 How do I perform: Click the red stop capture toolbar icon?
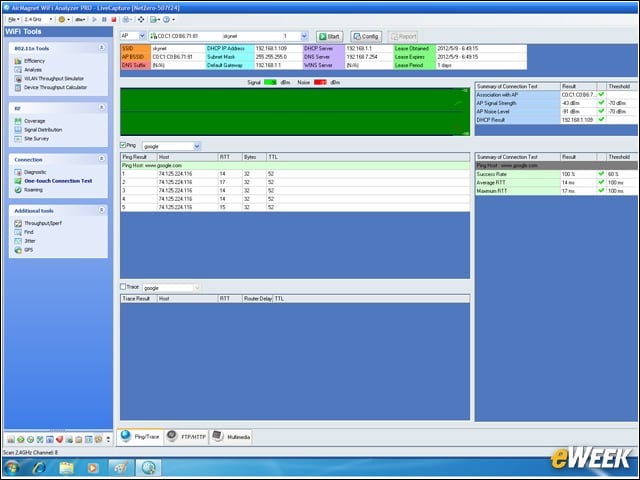[x=114, y=19]
